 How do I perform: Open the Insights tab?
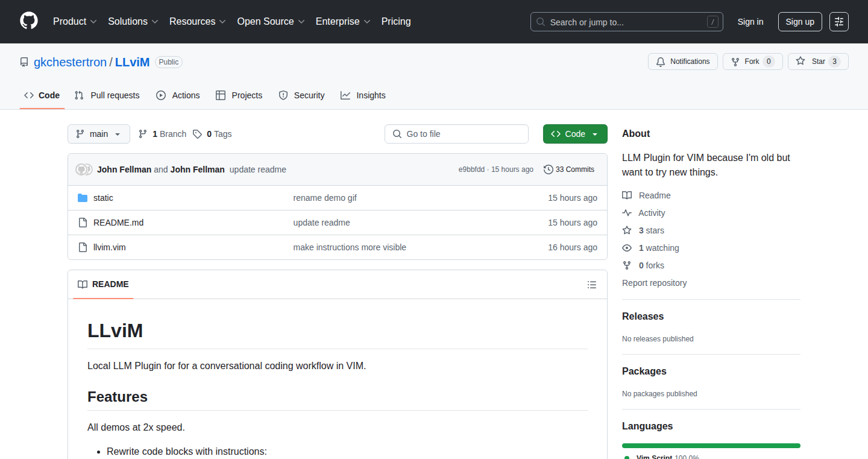(x=363, y=95)
